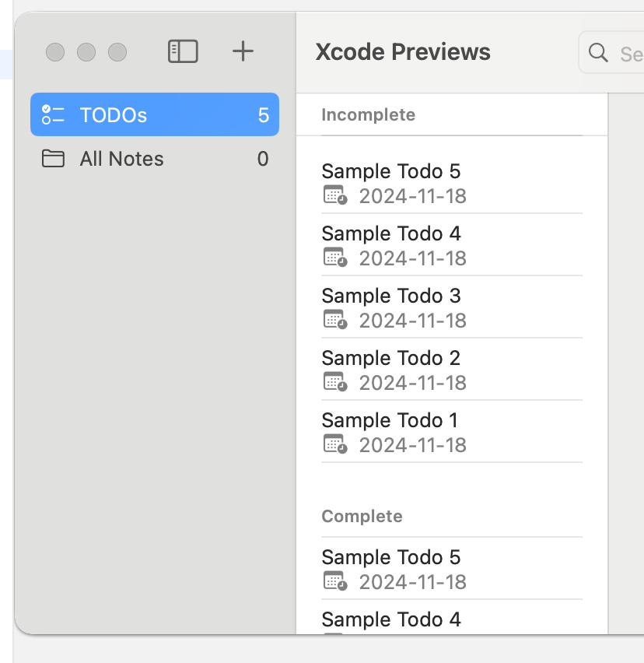Open Sample Todo 1 item

coord(390,420)
